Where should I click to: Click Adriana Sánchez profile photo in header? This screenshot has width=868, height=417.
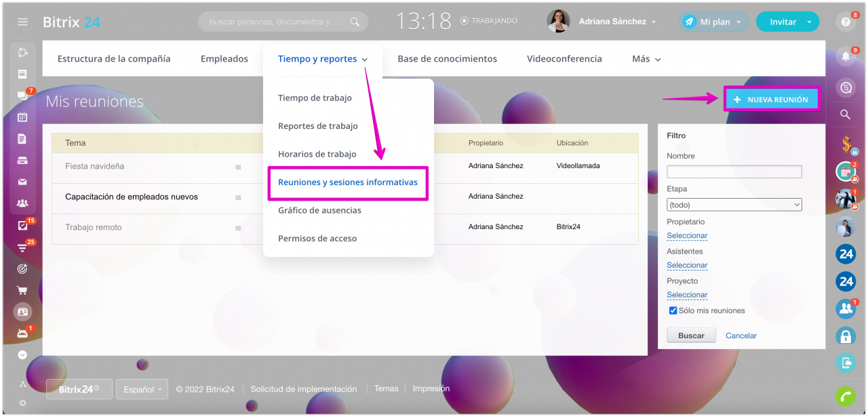click(x=559, y=22)
